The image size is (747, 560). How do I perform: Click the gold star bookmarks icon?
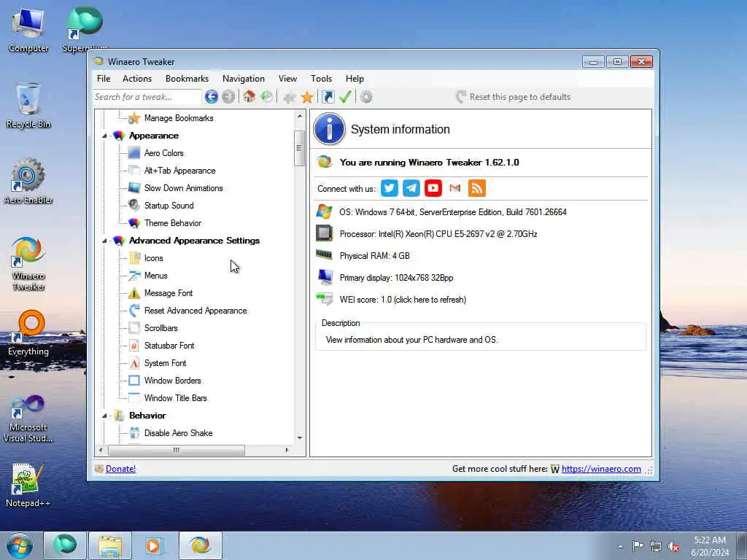coord(307,97)
